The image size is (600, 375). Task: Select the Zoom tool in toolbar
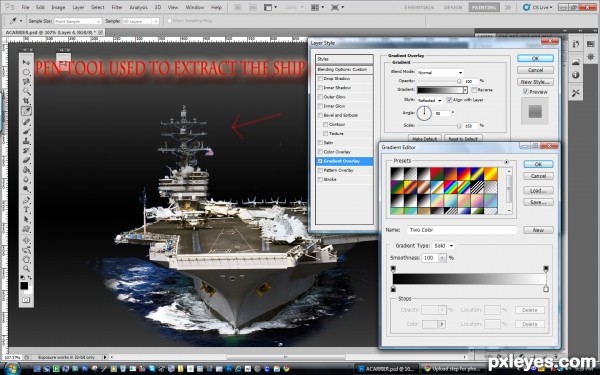[26, 269]
